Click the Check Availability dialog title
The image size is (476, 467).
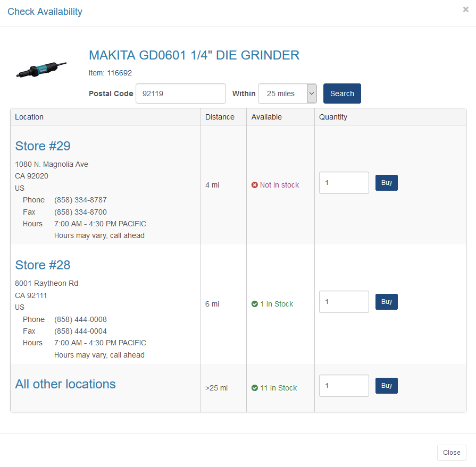[45, 12]
